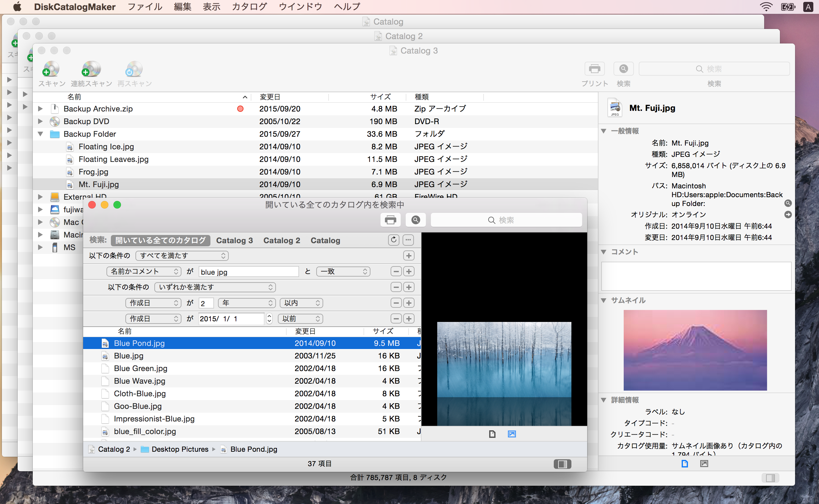The width and height of the screenshot is (819, 504).
Task: Click the input source A icon in the menu bar
Action: 808,7
